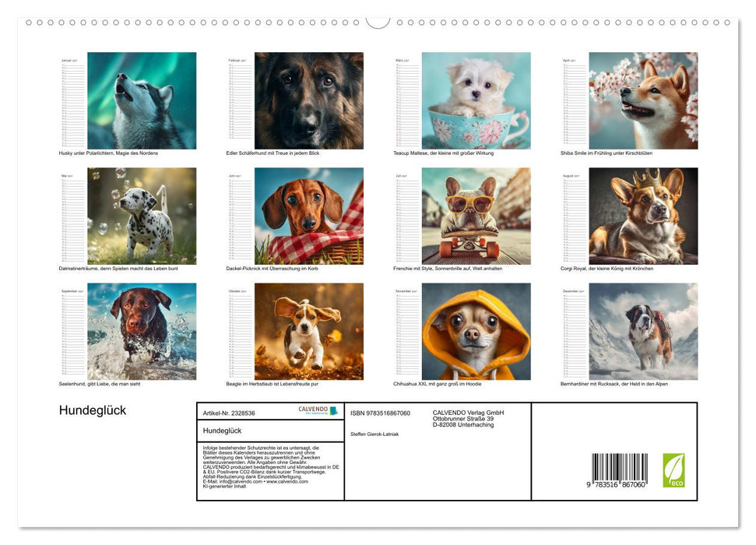Viewport: 756px width, 545px height.
Task: Click the large 'Hundeglück' title at left
Action: 93,410
